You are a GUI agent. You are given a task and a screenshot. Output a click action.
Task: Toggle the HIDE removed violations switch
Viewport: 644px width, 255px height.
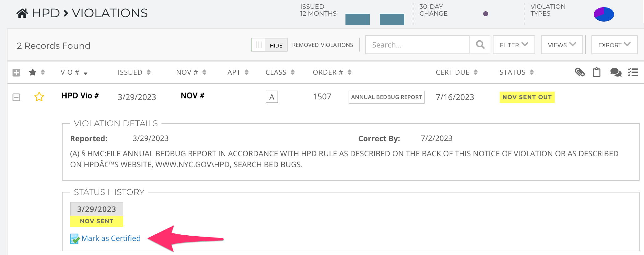point(269,45)
